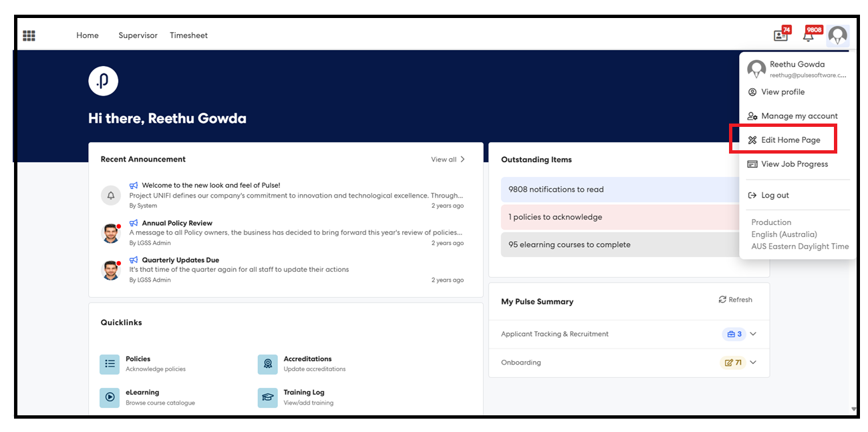The image size is (868, 432).
Task: Click View all announcements chevron
Action: [462, 160]
